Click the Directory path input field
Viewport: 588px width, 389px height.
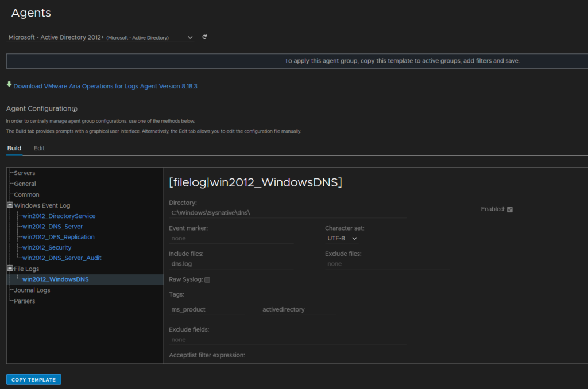pos(288,213)
